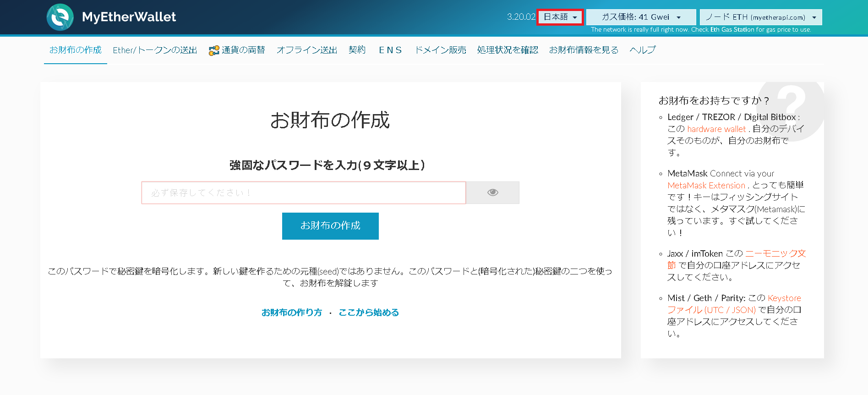Open the Keystore ファイル (UTC / JSON) link
Viewport: 868px width, 395px height.
(734, 304)
